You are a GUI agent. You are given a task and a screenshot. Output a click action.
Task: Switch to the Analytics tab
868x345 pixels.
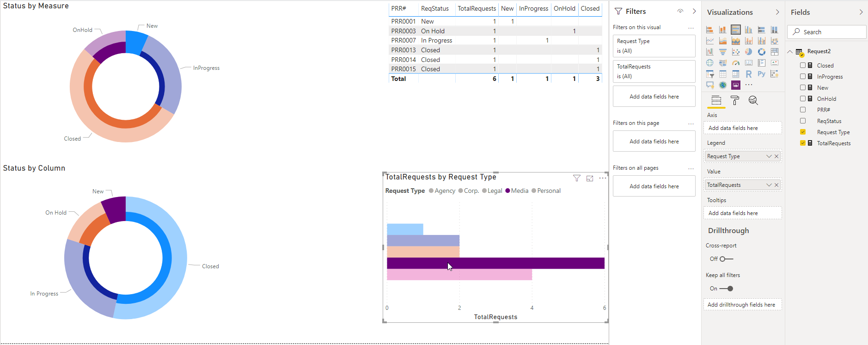(753, 100)
